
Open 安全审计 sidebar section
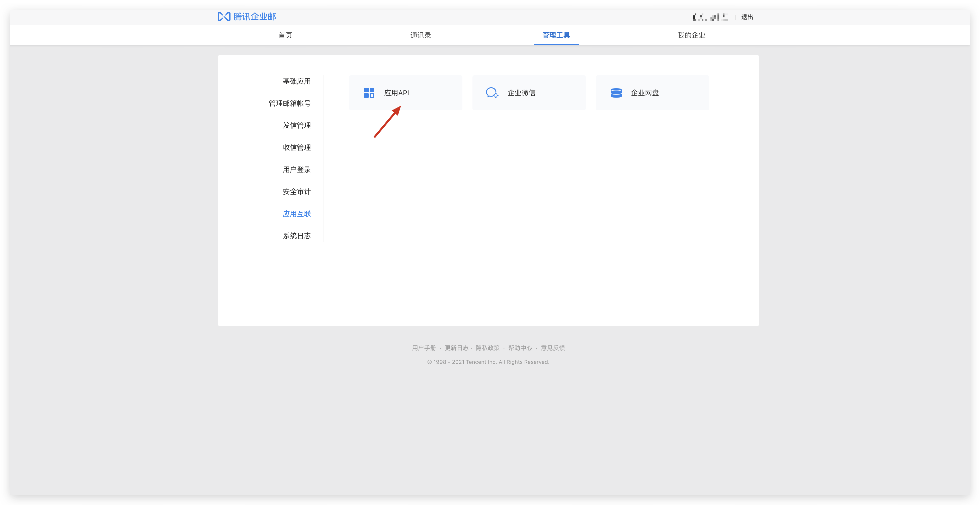tap(296, 192)
